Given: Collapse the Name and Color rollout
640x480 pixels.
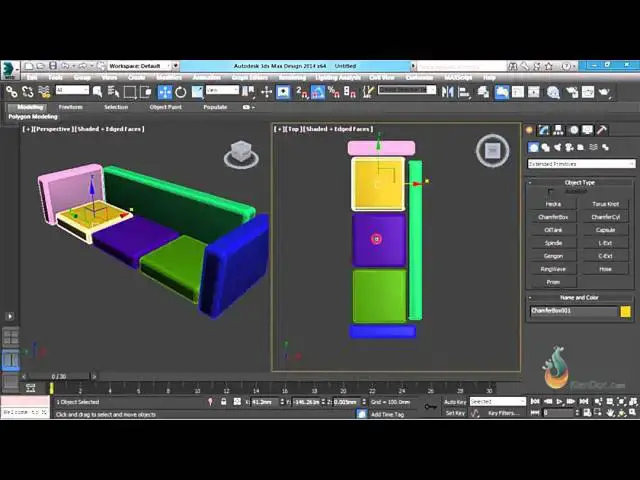Looking at the screenshot, I should tap(580, 298).
